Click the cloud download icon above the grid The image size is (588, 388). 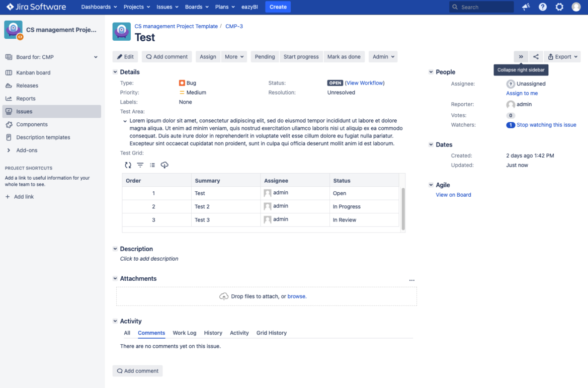(x=165, y=165)
